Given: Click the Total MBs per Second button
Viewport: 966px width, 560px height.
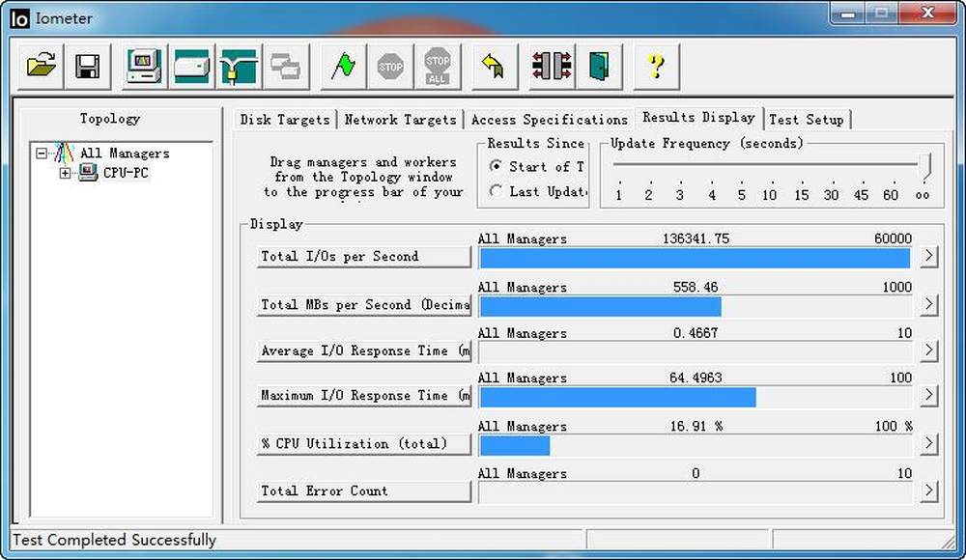Looking at the screenshot, I should point(364,304).
